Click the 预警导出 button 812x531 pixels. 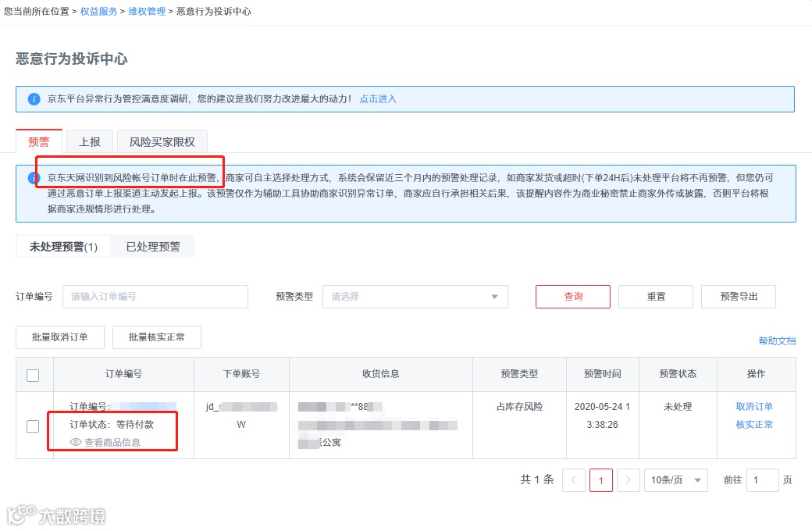739,297
